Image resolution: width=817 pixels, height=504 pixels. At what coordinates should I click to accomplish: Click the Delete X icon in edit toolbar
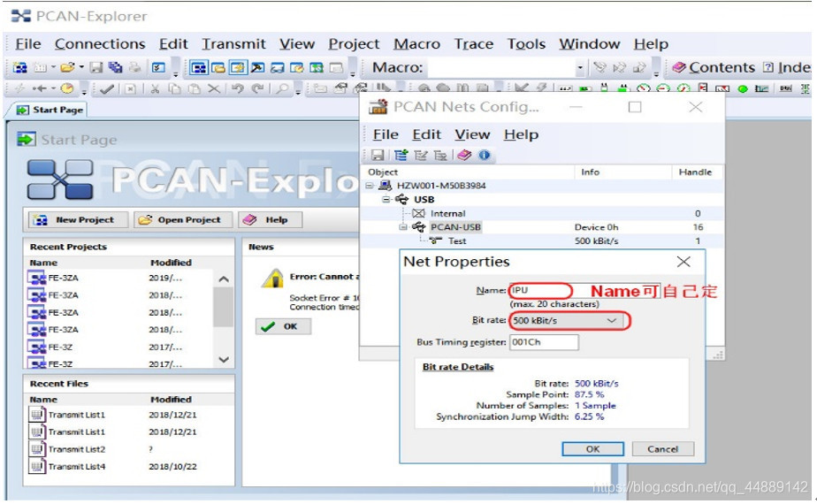pyautogui.click(x=214, y=88)
